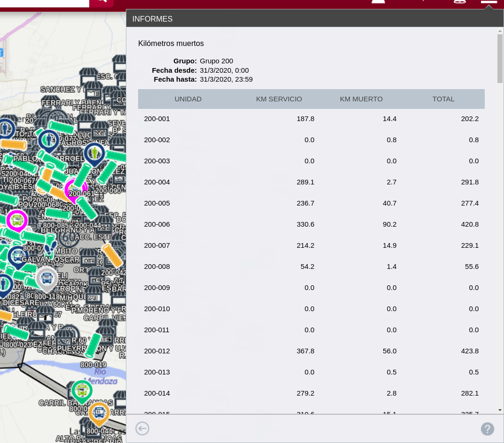Click the KM MUERTO column header

[361, 99]
